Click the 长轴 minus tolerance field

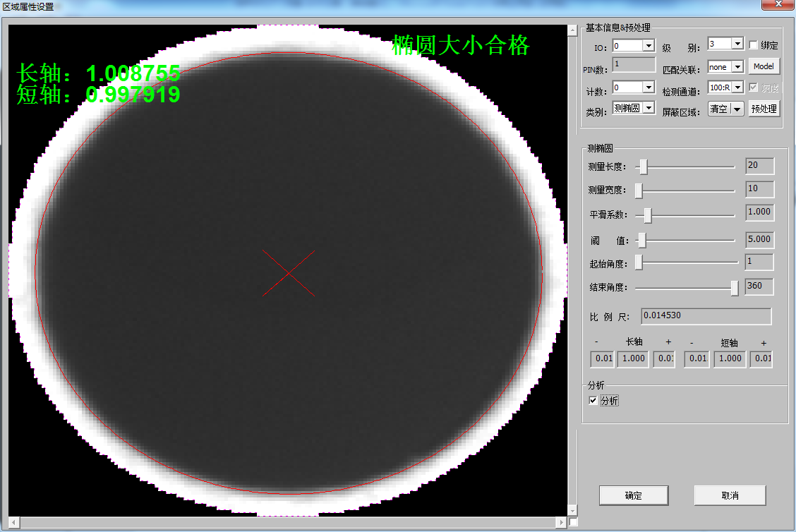click(x=602, y=359)
